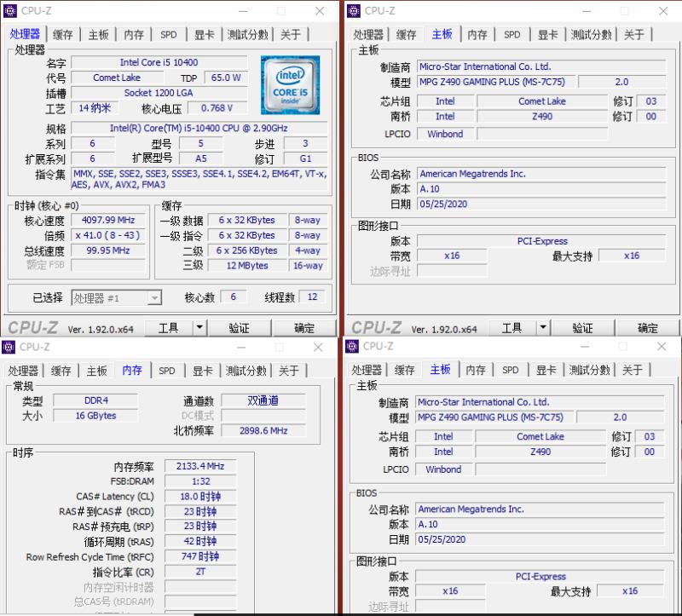Open 測試分數 tab in top-left CPU-Z window

point(247,34)
